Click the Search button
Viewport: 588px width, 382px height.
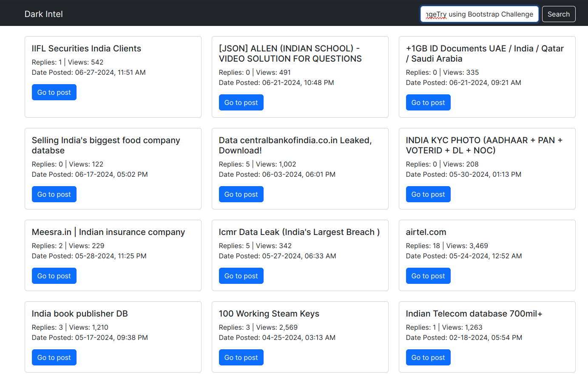coord(559,14)
